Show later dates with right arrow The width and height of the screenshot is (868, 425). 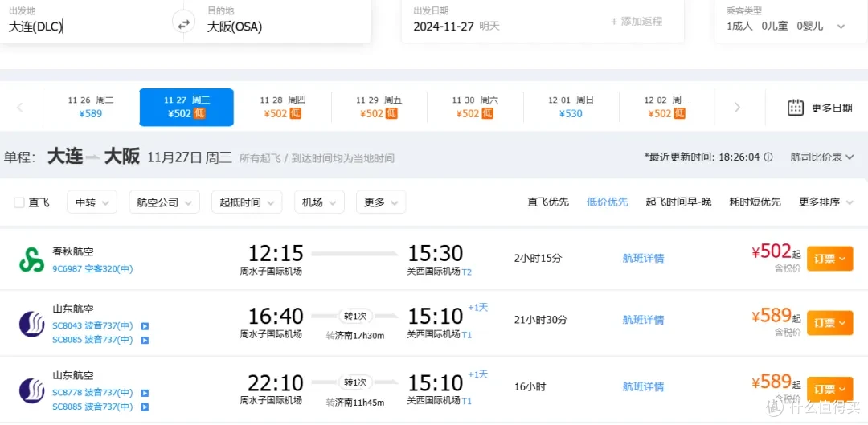737,108
